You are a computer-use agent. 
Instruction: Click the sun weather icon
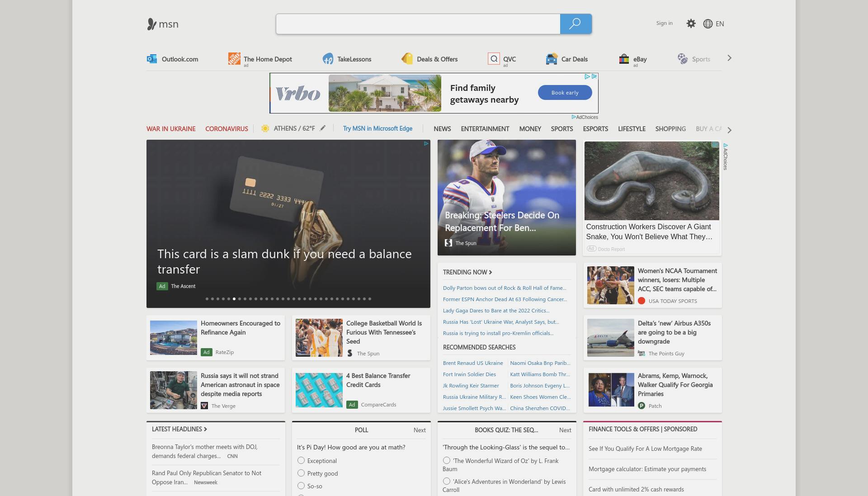tap(265, 128)
